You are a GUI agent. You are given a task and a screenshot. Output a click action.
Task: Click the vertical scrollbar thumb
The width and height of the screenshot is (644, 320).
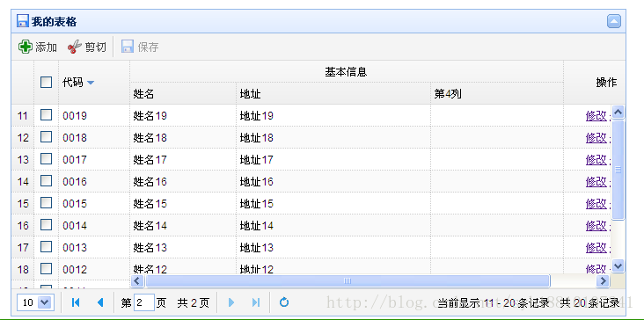[618, 170]
